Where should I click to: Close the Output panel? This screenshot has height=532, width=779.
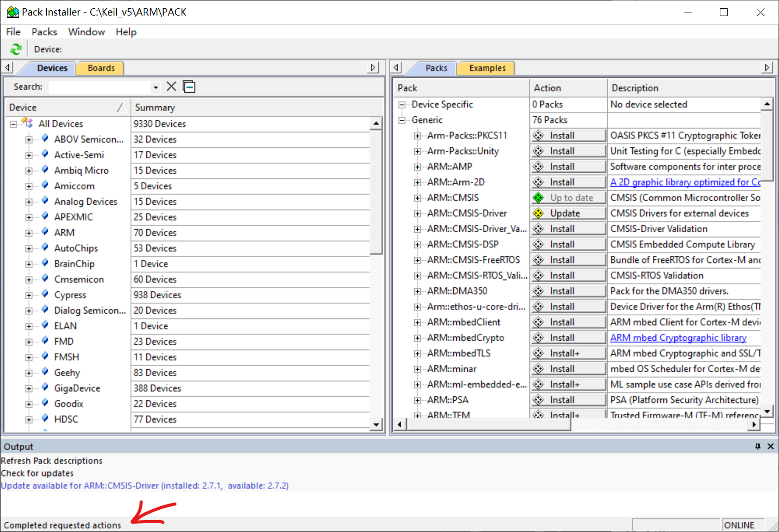(x=771, y=446)
